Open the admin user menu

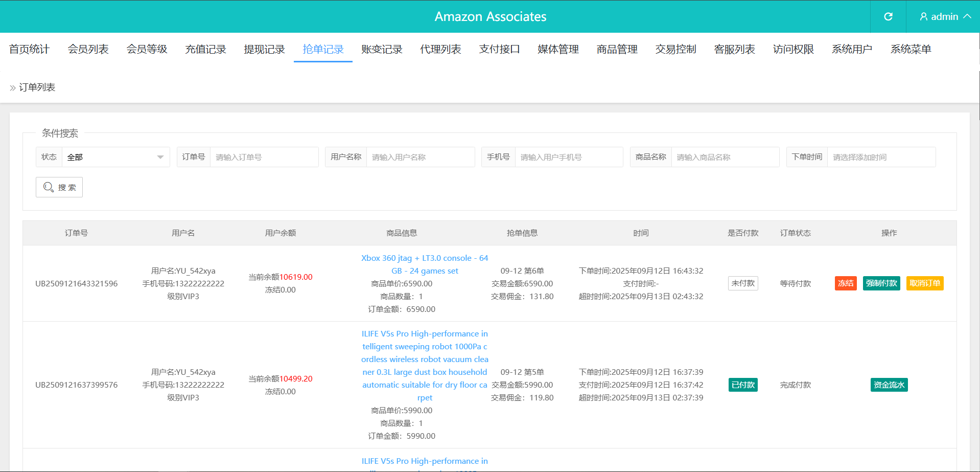pos(945,16)
